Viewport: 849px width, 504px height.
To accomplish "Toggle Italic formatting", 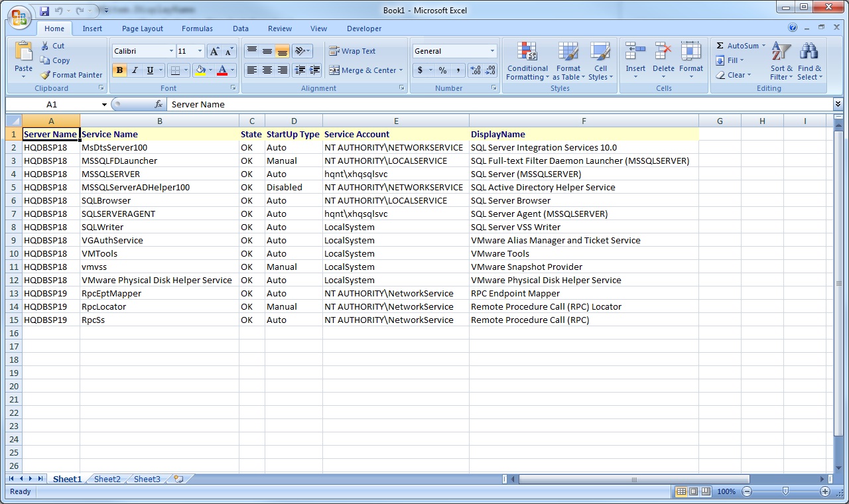I will point(135,70).
